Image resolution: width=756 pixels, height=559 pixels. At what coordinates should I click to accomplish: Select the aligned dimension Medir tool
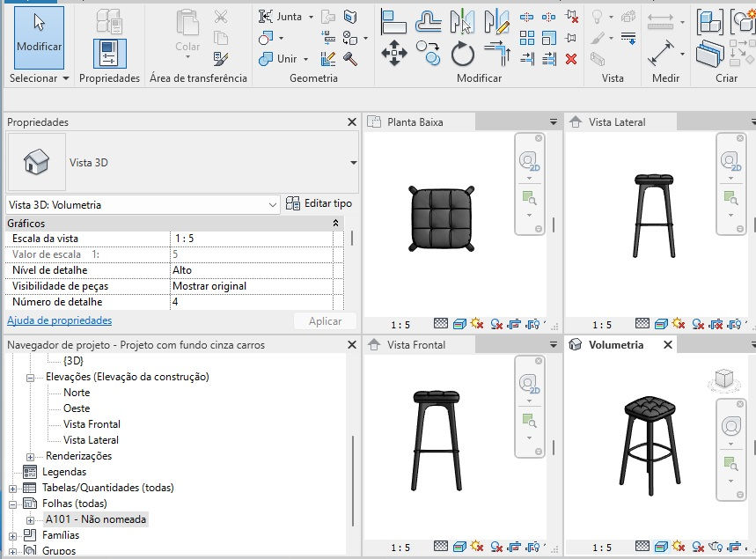661,53
